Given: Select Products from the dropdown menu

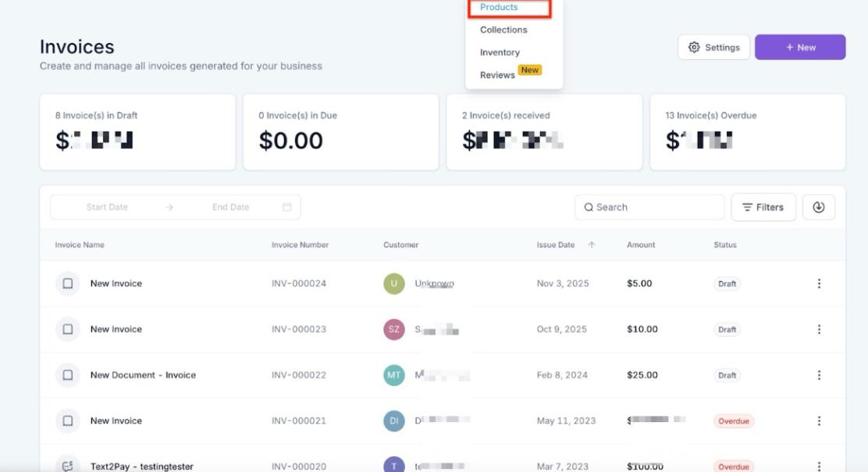Looking at the screenshot, I should pos(500,8).
